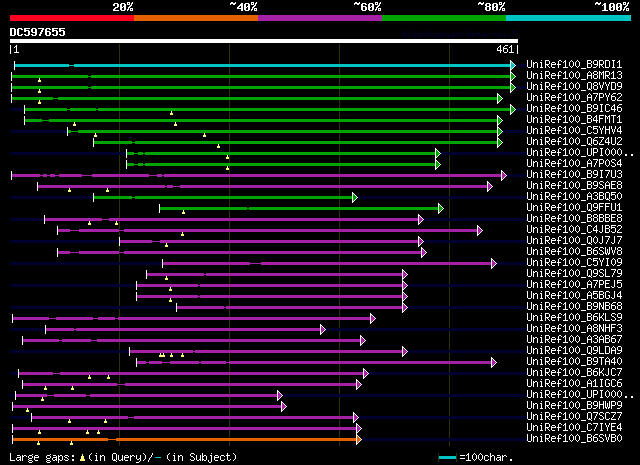
Task: Click the purple alignment bar for UniRef100_C5YI09
Action: [x=327, y=264]
